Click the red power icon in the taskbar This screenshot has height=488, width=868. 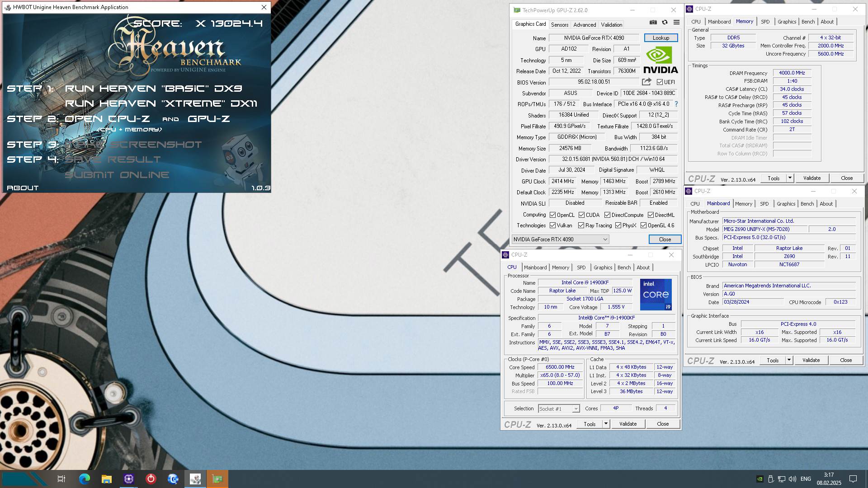(x=151, y=479)
